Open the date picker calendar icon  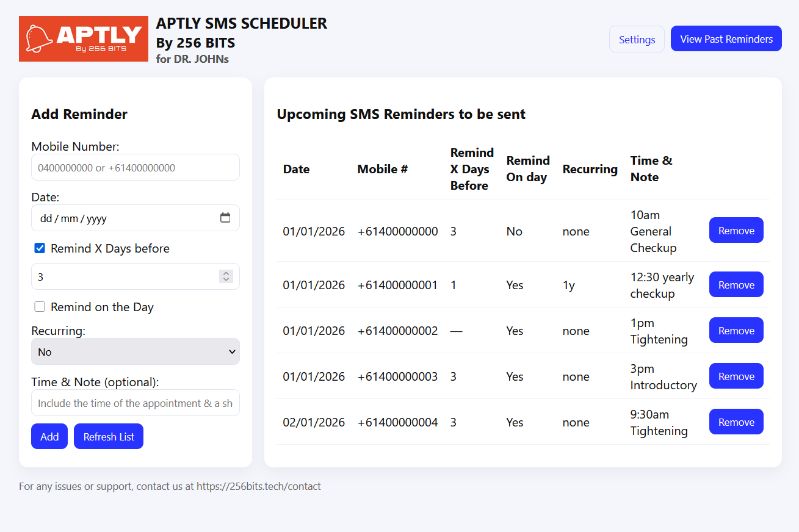pyautogui.click(x=225, y=218)
